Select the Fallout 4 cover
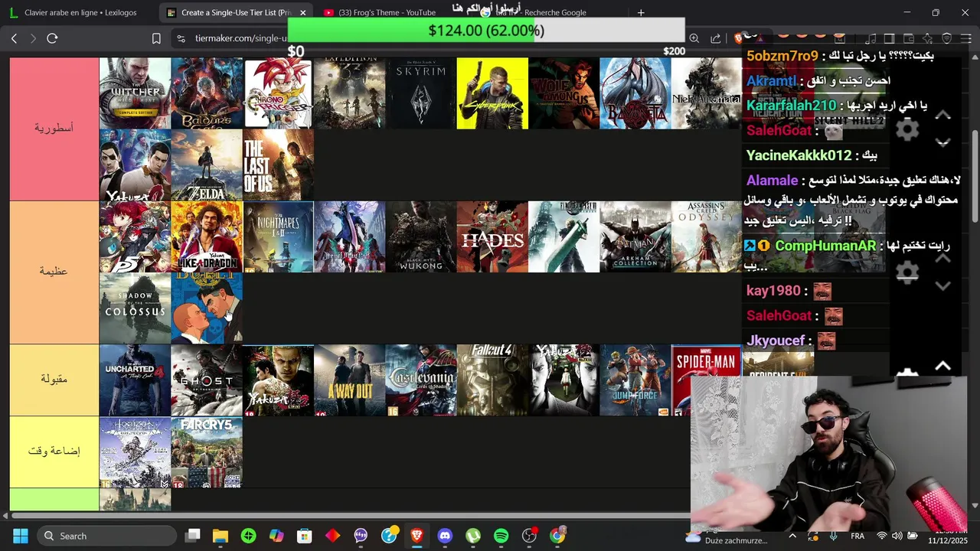Viewport: 980px width, 551px height. click(x=492, y=380)
